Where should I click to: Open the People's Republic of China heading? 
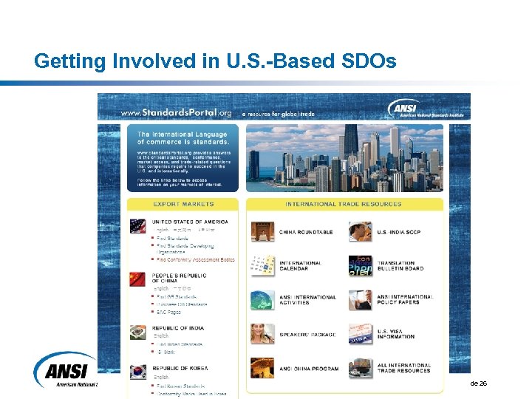179,279
